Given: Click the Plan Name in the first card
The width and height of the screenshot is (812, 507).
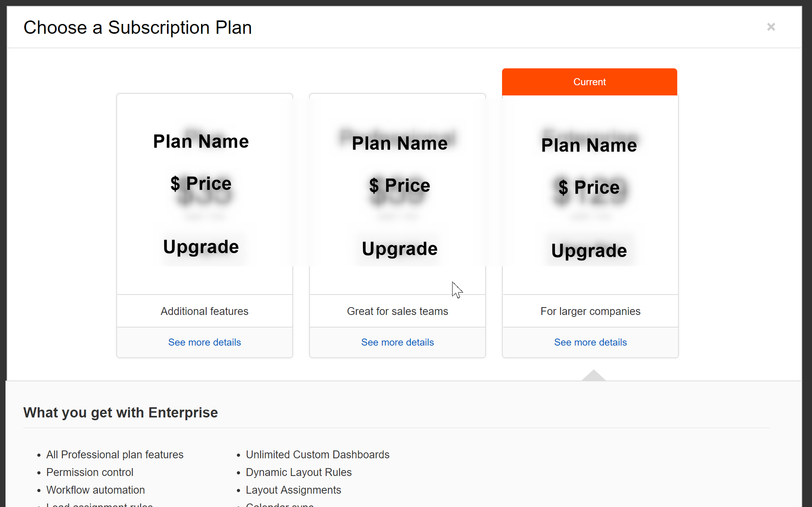Looking at the screenshot, I should tap(201, 141).
